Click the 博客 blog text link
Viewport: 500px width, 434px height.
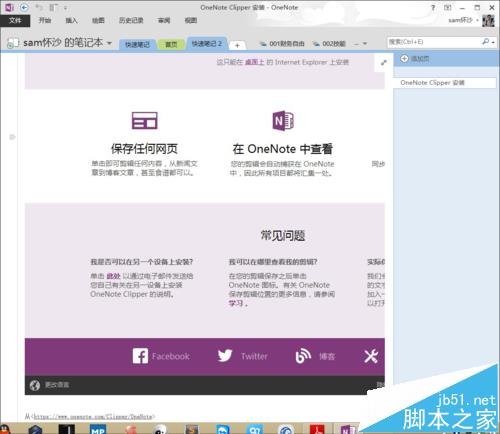(327, 357)
